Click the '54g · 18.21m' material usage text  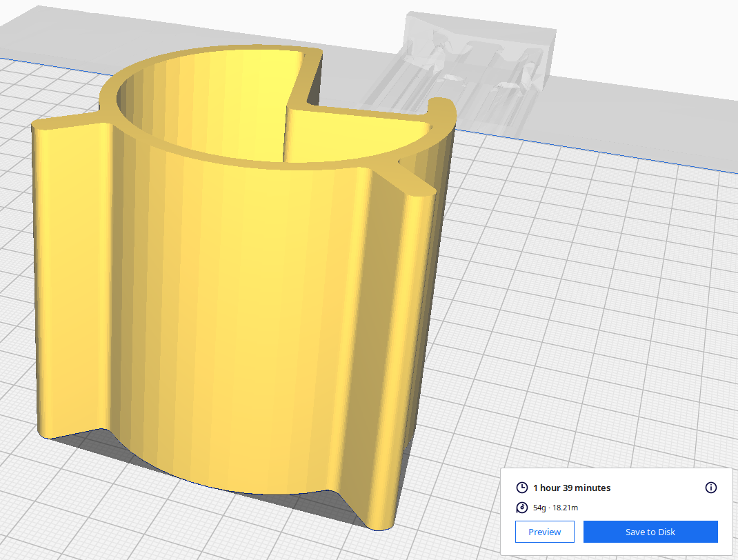555,508
